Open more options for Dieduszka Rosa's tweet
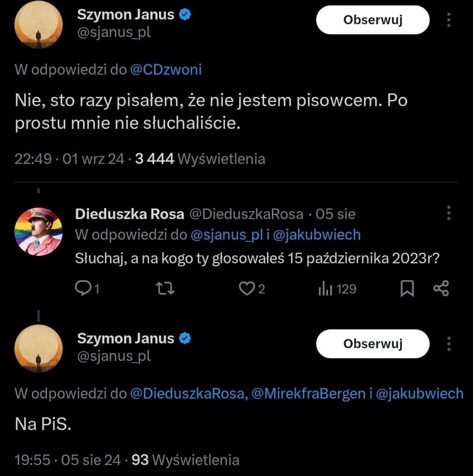 tap(449, 213)
